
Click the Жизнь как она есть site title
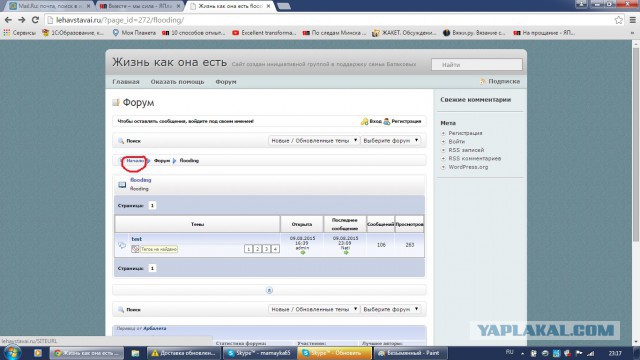pyautogui.click(x=169, y=62)
